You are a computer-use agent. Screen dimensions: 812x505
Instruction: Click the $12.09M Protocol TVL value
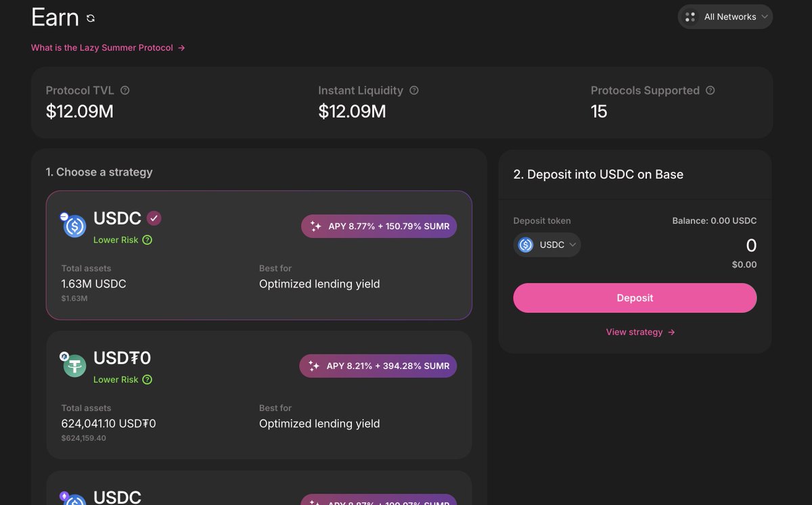(80, 112)
